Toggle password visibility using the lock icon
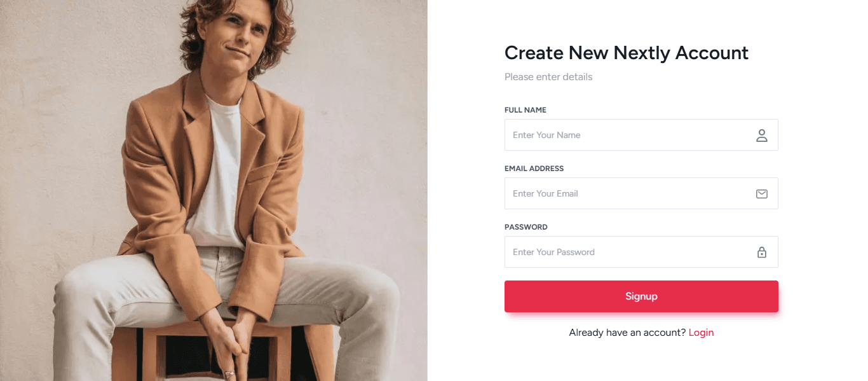 coord(762,252)
